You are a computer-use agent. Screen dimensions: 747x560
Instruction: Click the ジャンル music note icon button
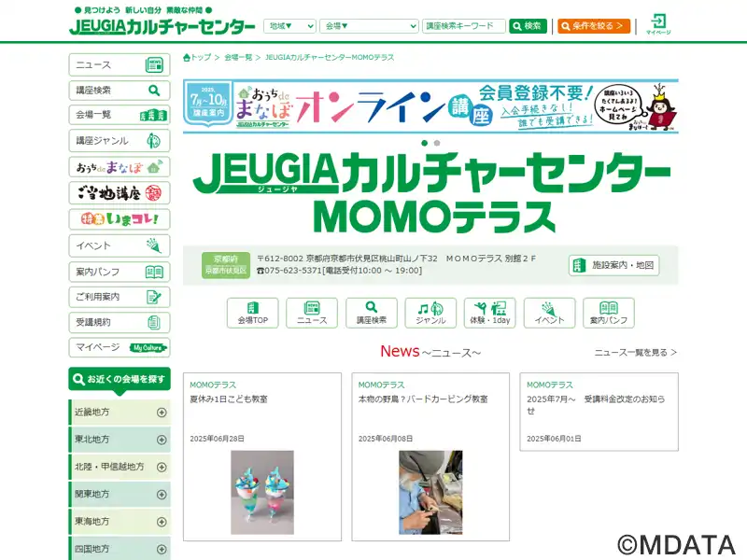[430, 313]
